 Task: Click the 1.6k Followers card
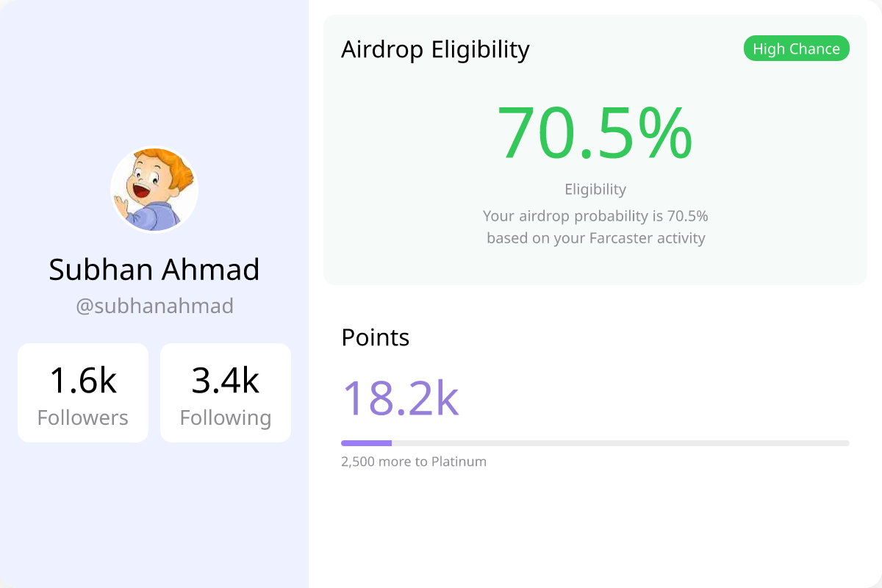click(x=83, y=392)
